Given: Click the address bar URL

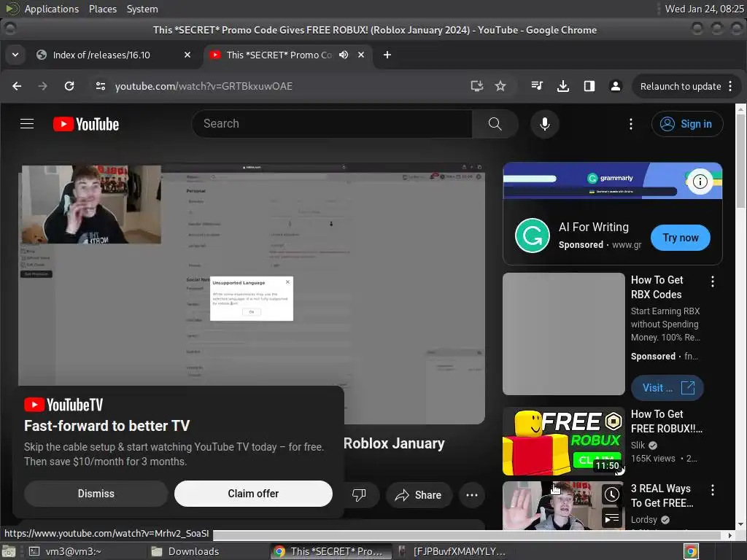Looking at the screenshot, I should pyautogui.click(x=204, y=86).
